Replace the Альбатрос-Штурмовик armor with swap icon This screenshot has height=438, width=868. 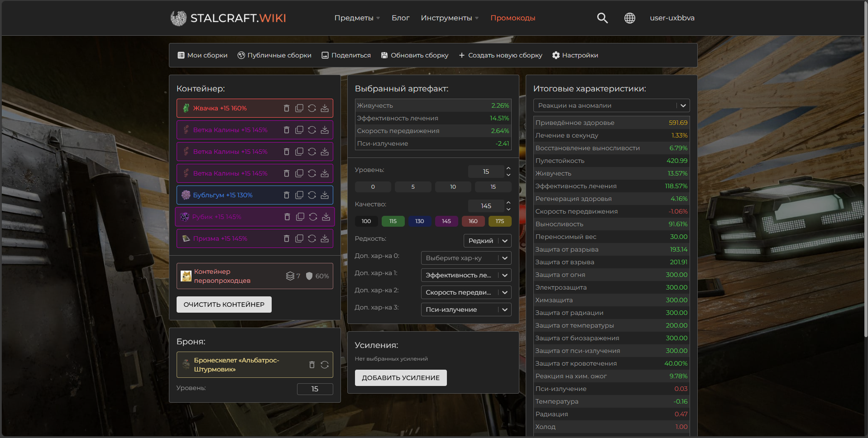click(x=325, y=365)
